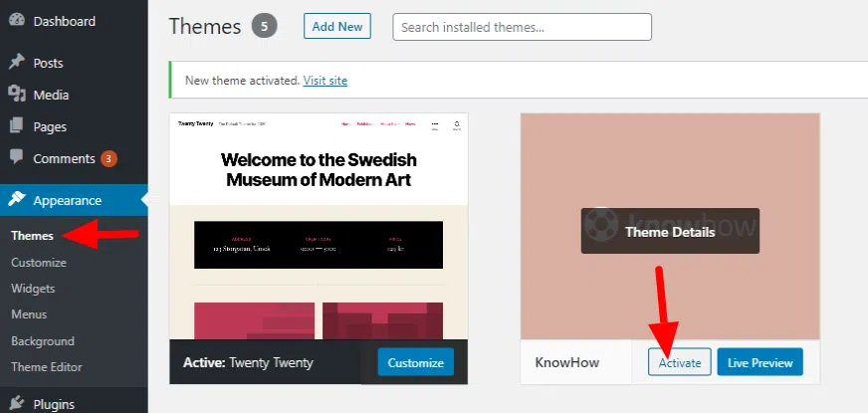The height and width of the screenshot is (413, 868).
Task: Click the Appearance paintbrush icon
Action: point(17,200)
